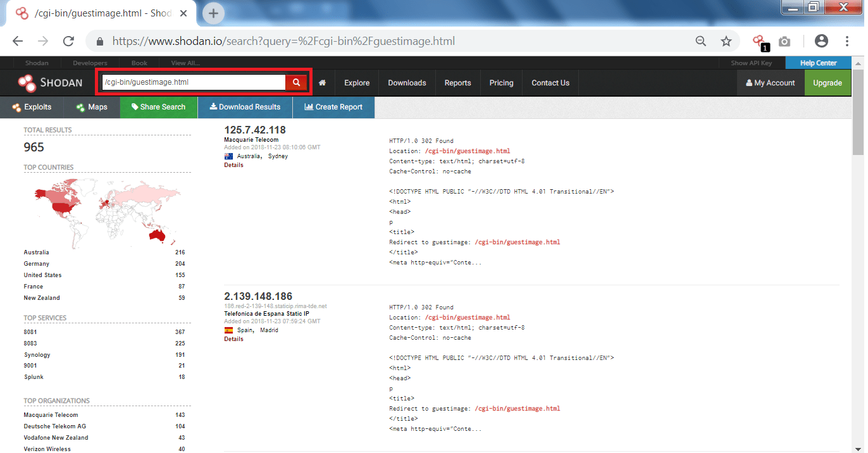Image resolution: width=868 pixels, height=453 pixels.
Task: Open a new browser tab with plus button
Action: point(214,13)
